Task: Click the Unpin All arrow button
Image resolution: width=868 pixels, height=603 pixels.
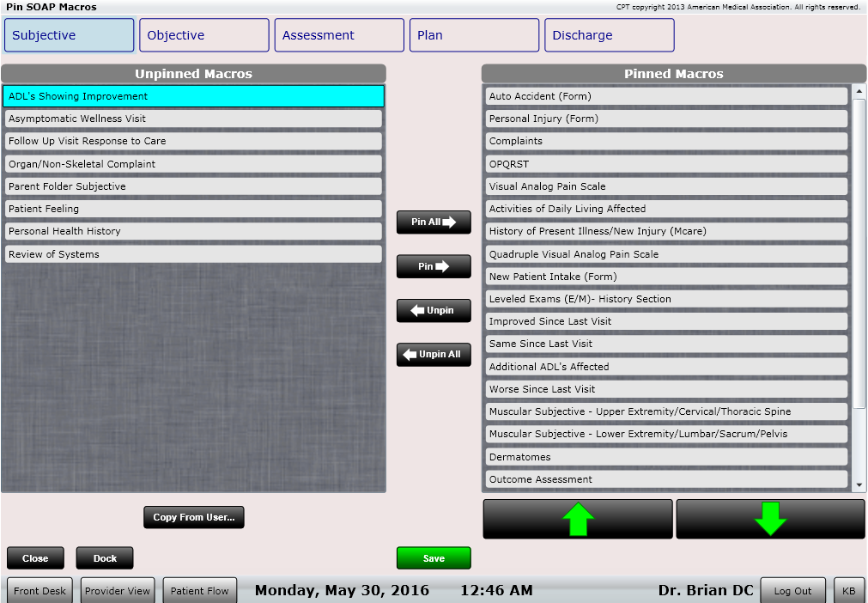Action: [434, 354]
